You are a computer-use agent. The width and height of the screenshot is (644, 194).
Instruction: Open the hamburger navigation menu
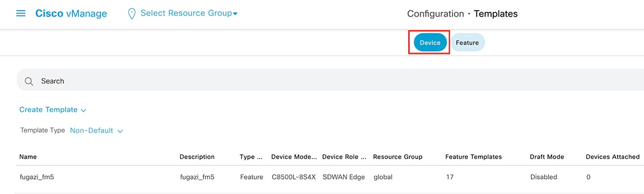(x=21, y=13)
